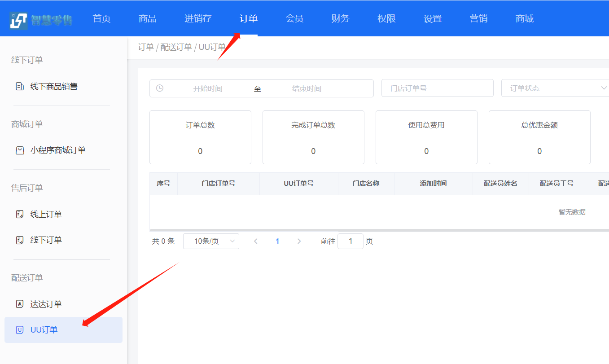Screen dimensions: 609x364
Task: Click the 结束时间 end date field
Action: pyautogui.click(x=307, y=88)
